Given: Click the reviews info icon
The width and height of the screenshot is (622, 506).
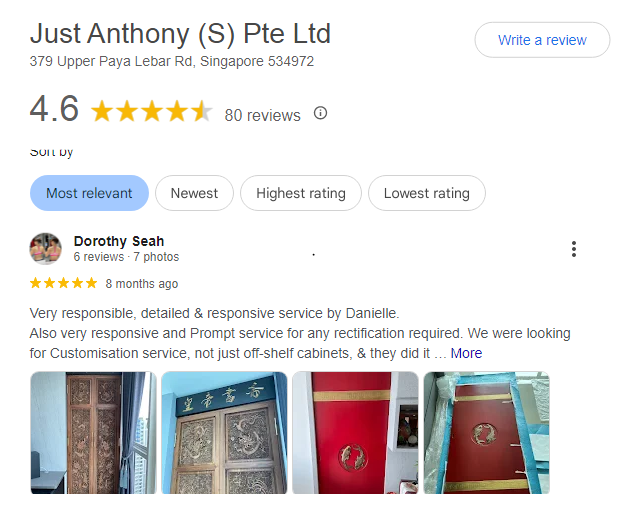Looking at the screenshot, I should tap(320, 113).
